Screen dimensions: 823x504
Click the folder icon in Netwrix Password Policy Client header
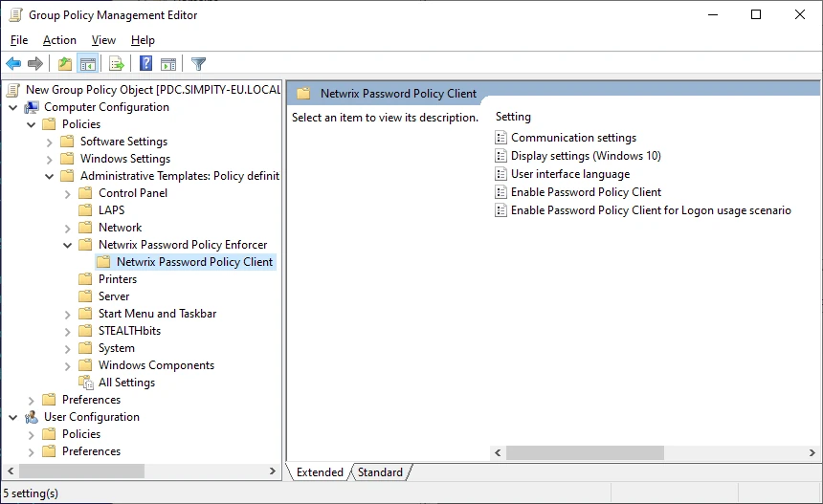point(303,94)
